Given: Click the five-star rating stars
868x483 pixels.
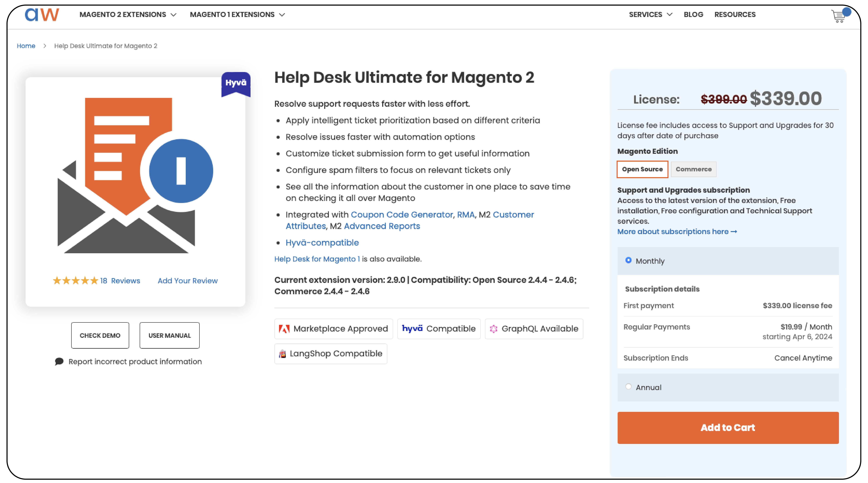Looking at the screenshot, I should pyautogui.click(x=75, y=281).
